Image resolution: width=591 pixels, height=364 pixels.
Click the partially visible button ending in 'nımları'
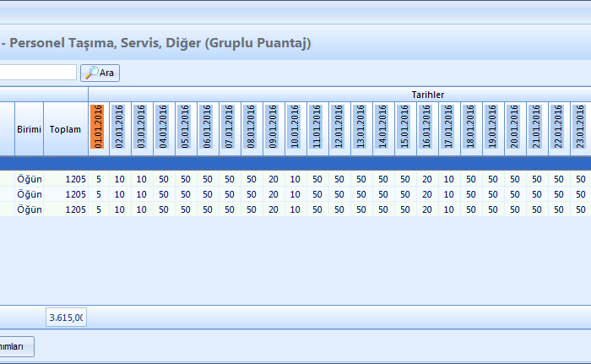click(17, 346)
